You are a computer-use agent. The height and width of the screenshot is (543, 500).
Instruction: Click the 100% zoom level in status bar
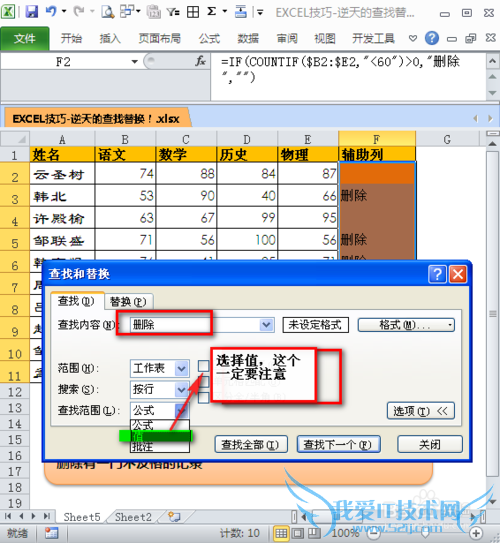click(x=345, y=533)
